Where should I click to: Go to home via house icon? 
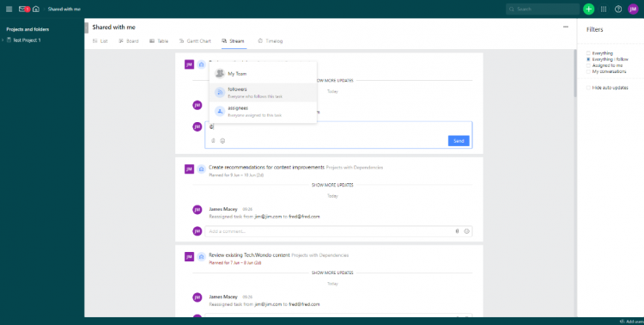(36, 9)
